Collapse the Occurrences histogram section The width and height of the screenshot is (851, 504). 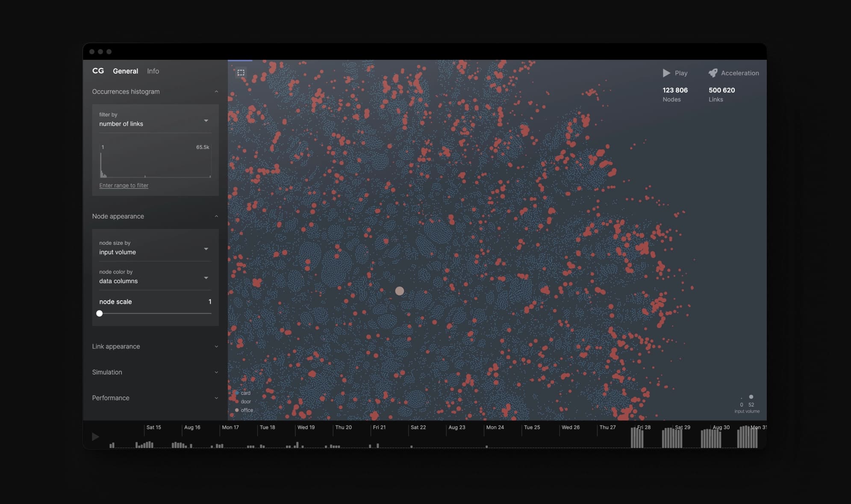(217, 91)
